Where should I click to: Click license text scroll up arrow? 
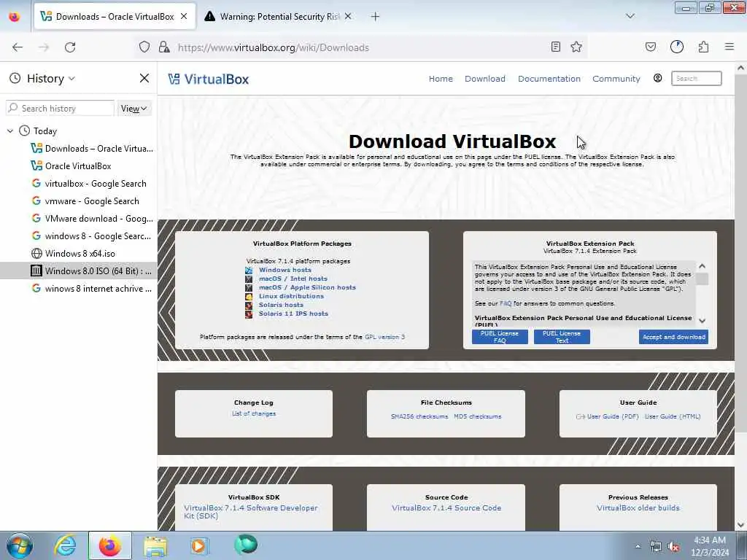pyautogui.click(x=702, y=266)
